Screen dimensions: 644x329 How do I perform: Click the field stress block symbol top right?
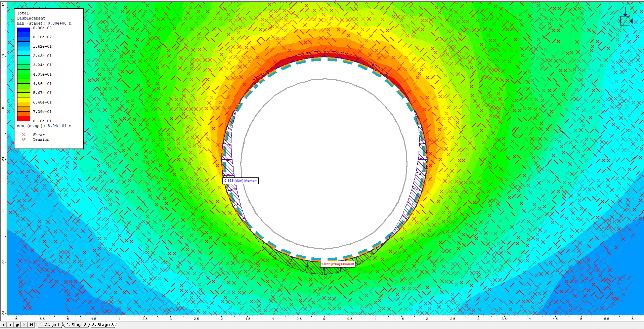626,21
